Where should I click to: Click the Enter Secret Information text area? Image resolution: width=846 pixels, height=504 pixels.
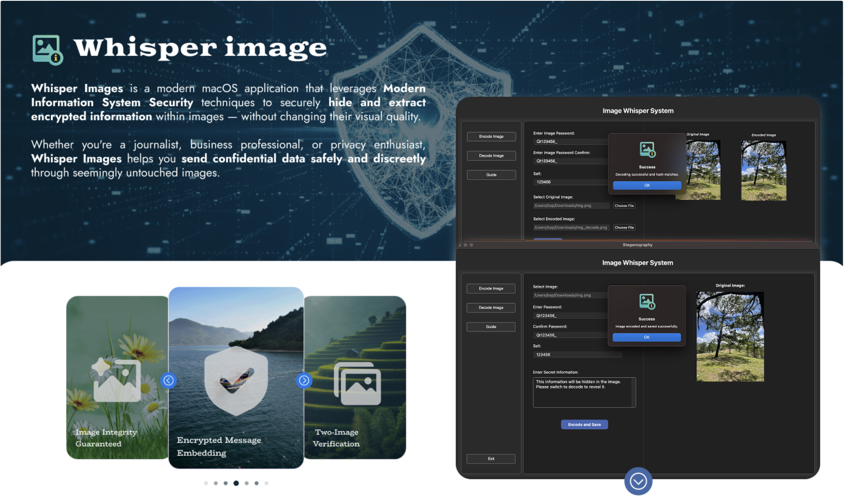pos(584,392)
